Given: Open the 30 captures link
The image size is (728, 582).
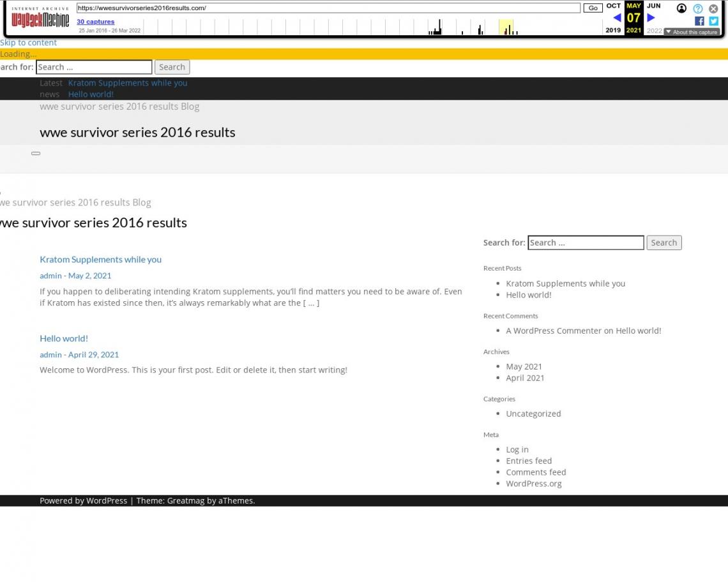Looking at the screenshot, I should 96,21.
